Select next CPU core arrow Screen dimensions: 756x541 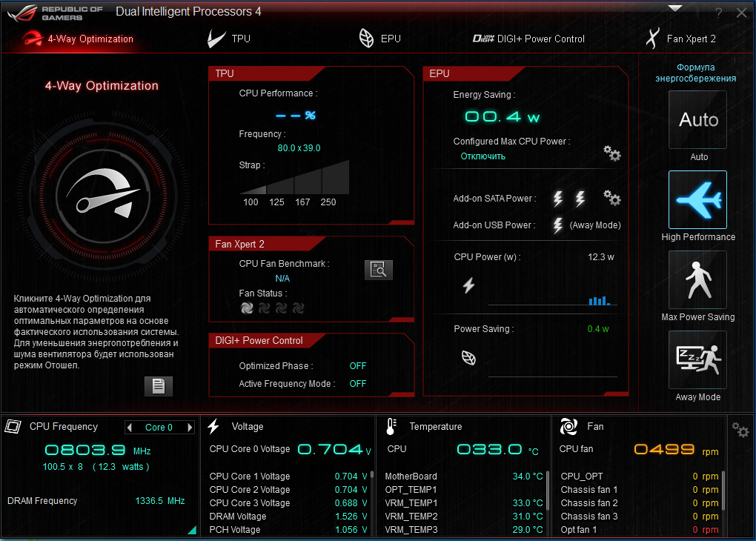click(190, 427)
